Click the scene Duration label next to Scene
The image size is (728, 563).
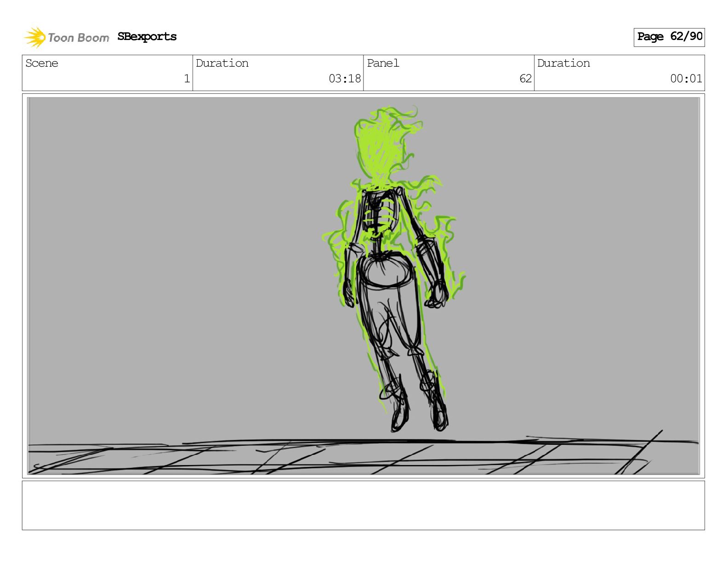click(x=222, y=63)
